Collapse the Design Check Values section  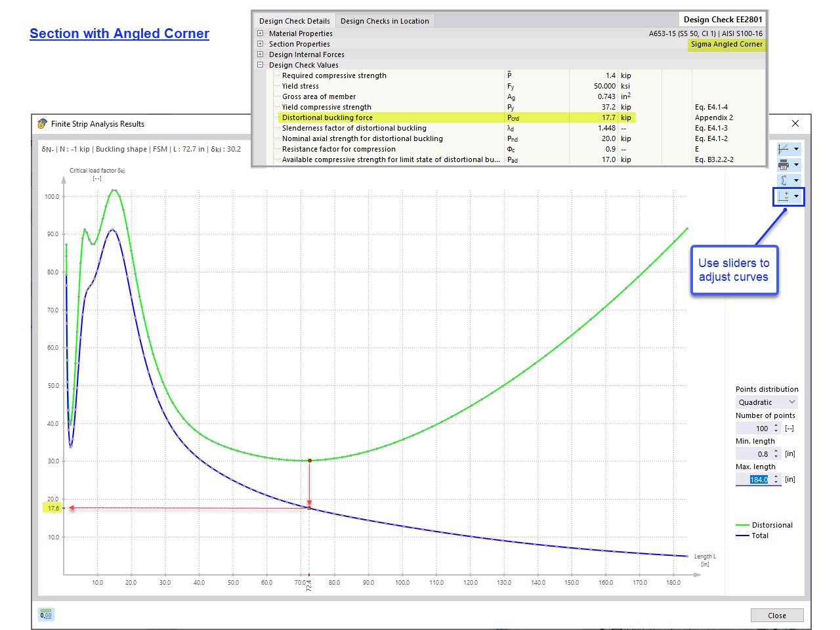pyautogui.click(x=260, y=64)
